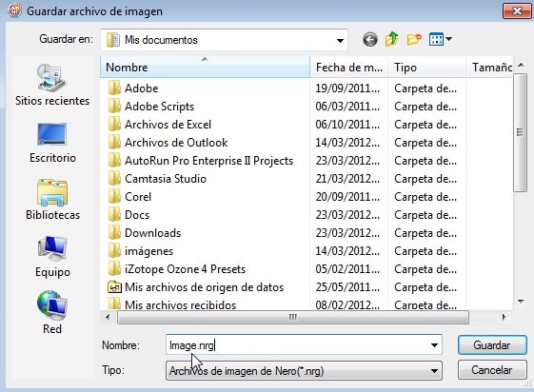Create a new folder icon

tap(414, 39)
